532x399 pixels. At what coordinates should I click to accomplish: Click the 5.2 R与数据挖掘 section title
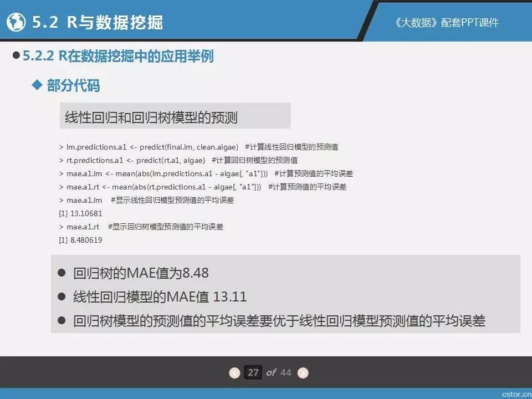[98, 22]
